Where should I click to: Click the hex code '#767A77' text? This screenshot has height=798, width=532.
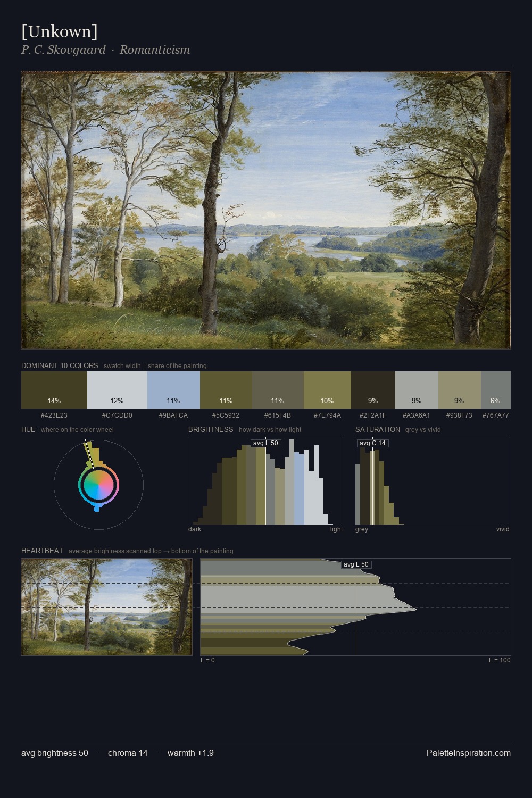pyautogui.click(x=496, y=415)
